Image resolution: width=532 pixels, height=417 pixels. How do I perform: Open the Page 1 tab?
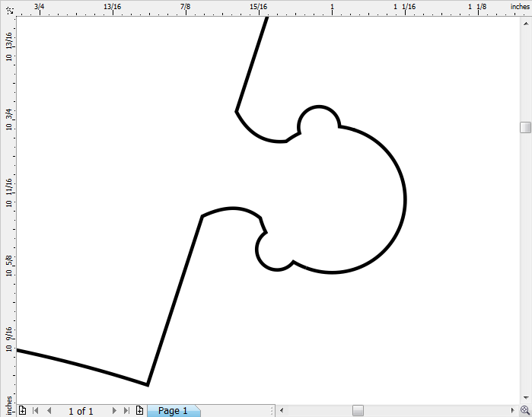173,411
